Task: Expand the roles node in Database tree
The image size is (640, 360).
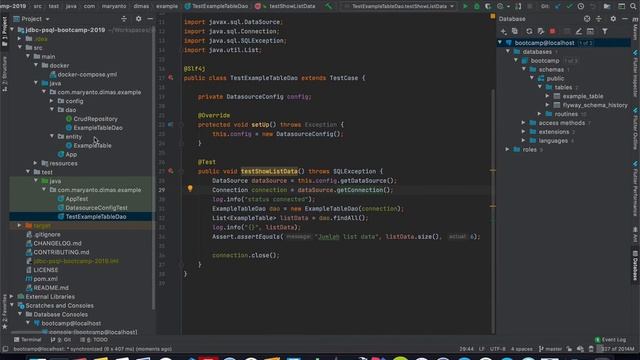Action: pyautogui.click(x=508, y=150)
